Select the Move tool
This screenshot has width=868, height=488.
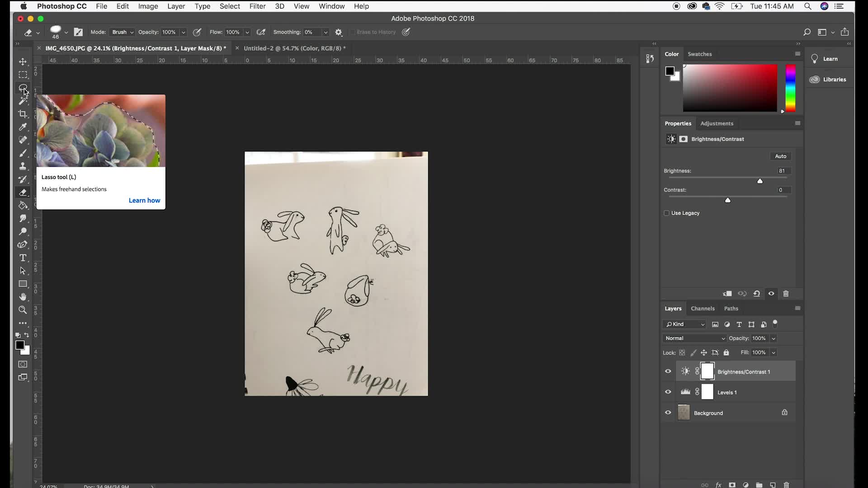[23, 61]
